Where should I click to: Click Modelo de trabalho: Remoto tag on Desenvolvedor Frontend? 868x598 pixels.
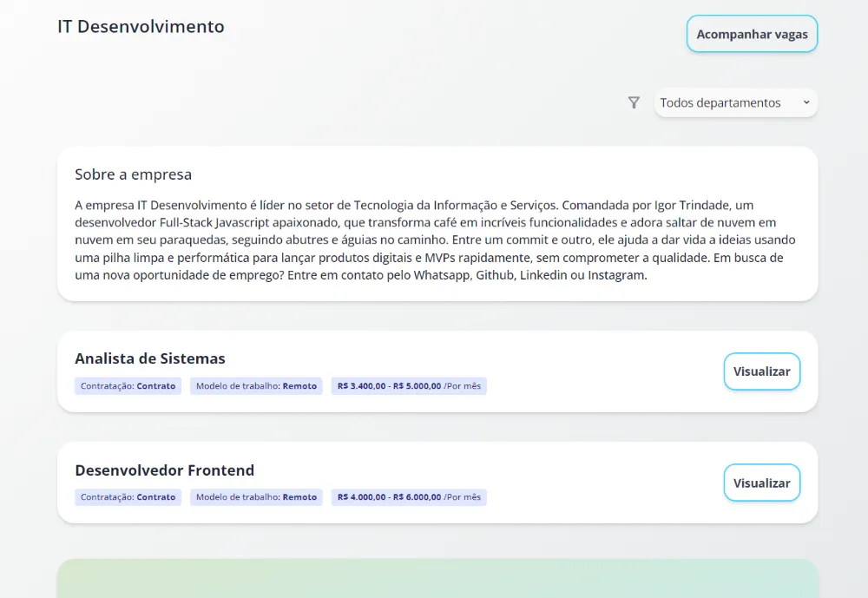[256, 497]
